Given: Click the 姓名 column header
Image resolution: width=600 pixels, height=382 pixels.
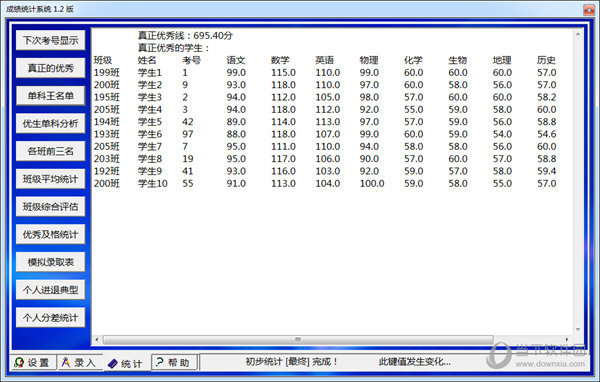Looking at the screenshot, I should [x=147, y=60].
